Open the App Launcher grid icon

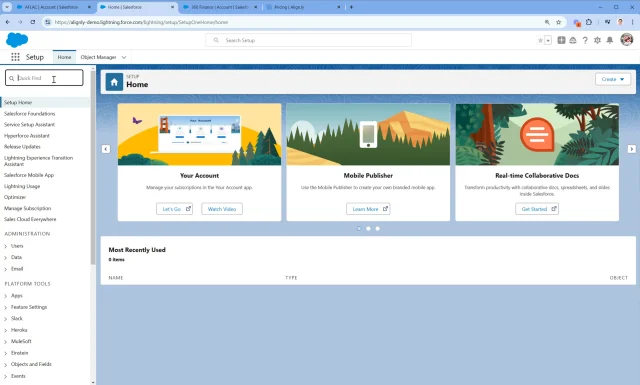[x=15, y=57]
